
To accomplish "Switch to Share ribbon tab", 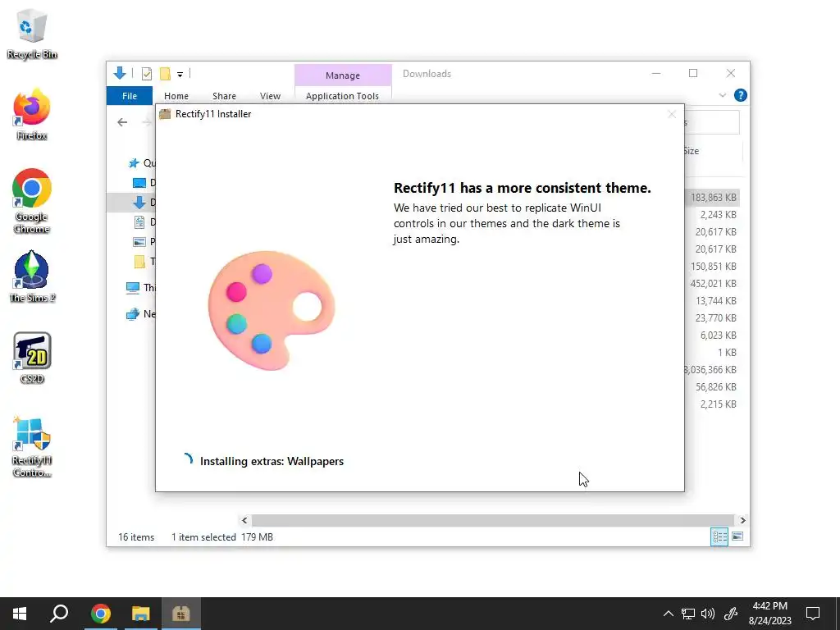I will 224,96.
